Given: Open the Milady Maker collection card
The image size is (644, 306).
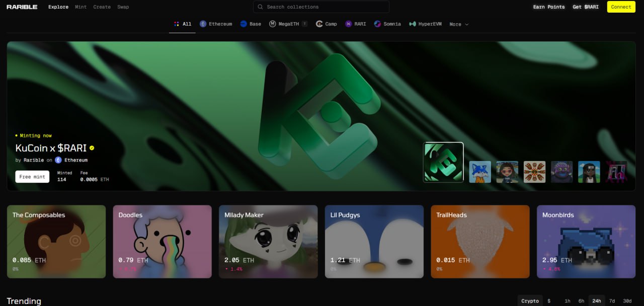Looking at the screenshot, I should 268,242.
